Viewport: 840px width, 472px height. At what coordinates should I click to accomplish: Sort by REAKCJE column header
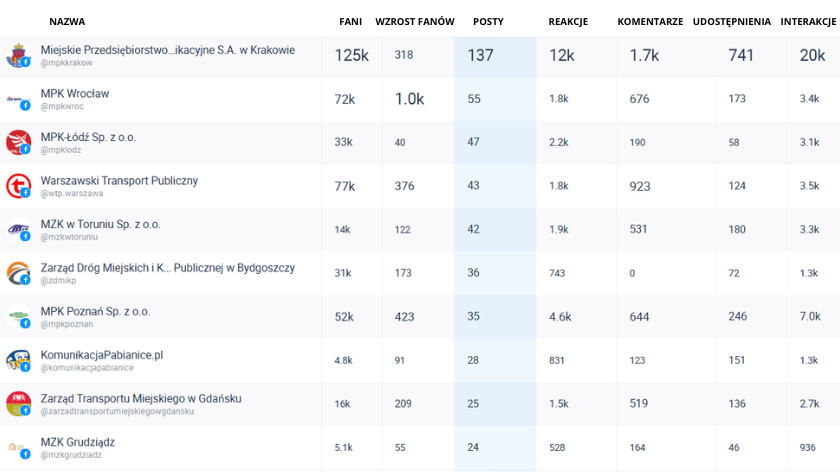568,21
